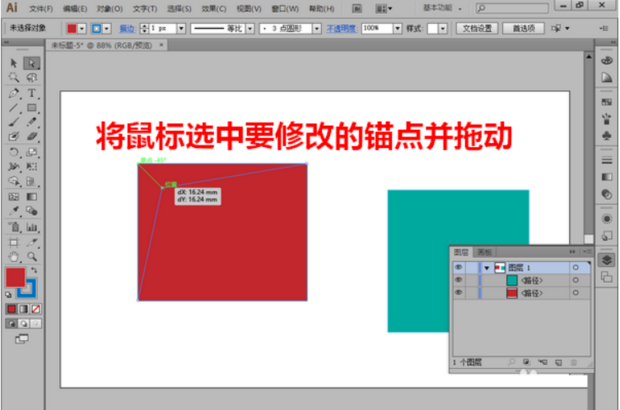
Task: Click the 首选项 button
Action: [x=524, y=28]
